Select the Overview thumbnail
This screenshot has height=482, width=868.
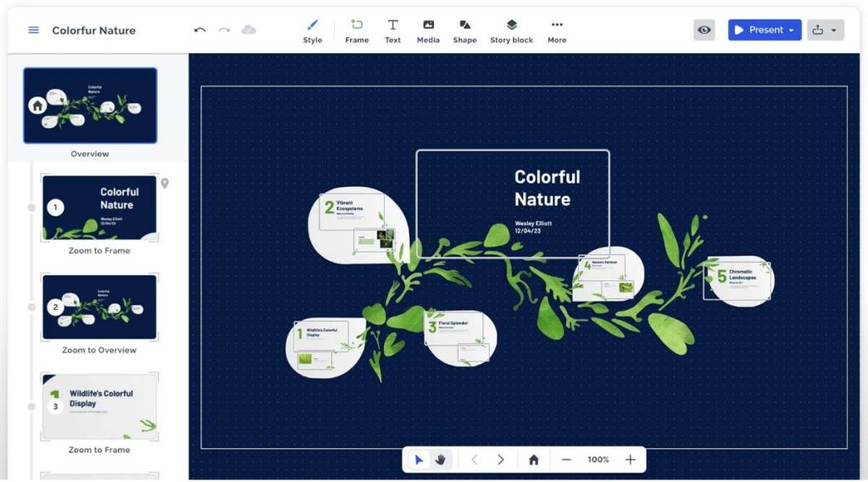90,105
